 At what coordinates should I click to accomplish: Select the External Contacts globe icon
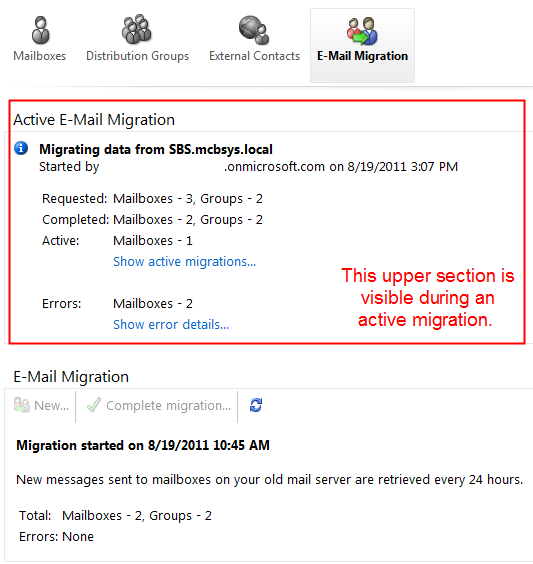[254, 30]
